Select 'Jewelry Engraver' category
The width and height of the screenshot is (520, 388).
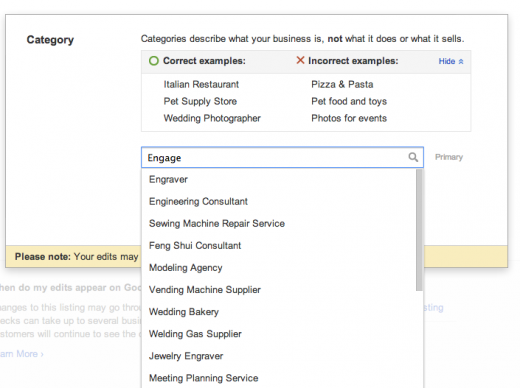(282, 356)
